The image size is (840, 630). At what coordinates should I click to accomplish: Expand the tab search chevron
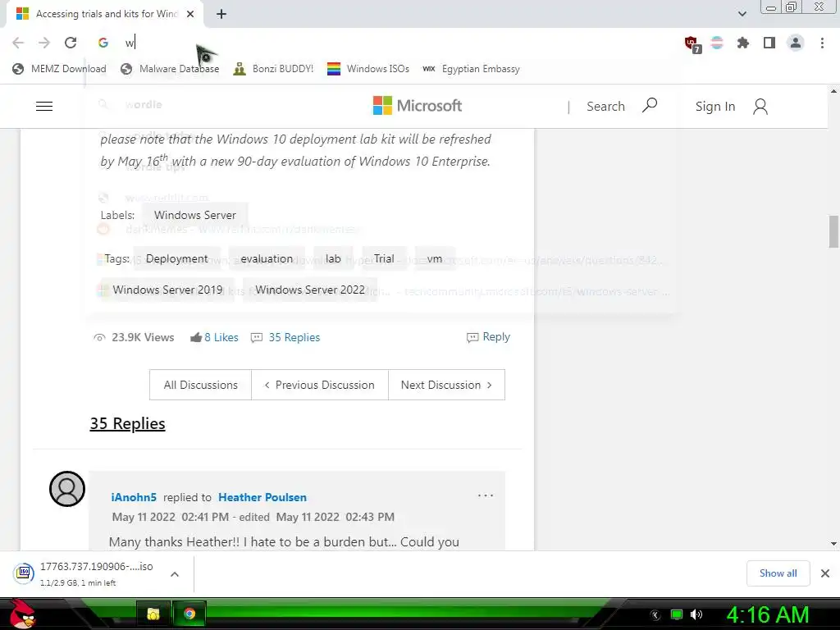[742, 14]
